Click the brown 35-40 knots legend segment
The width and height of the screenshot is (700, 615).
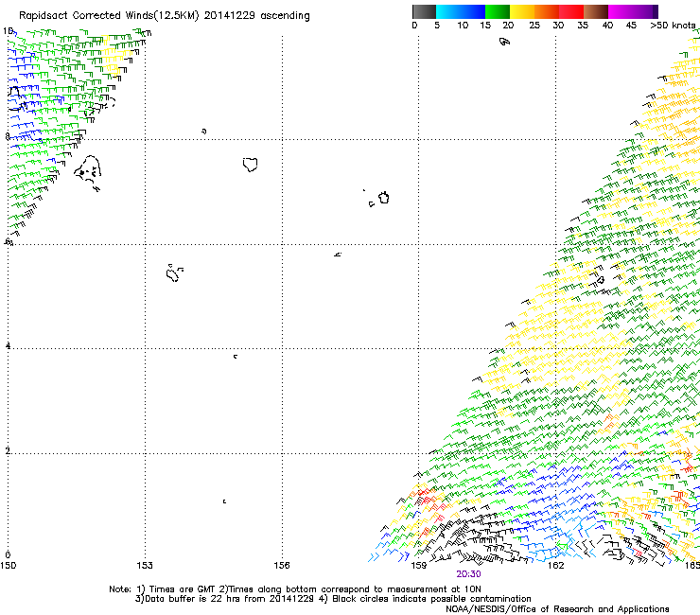point(596,11)
